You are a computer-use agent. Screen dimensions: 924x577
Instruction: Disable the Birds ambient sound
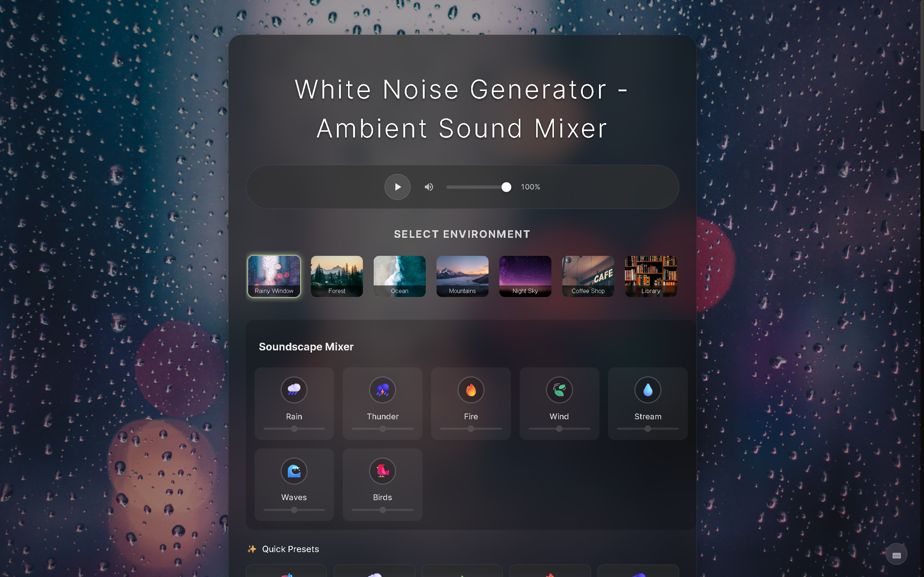coord(382,471)
